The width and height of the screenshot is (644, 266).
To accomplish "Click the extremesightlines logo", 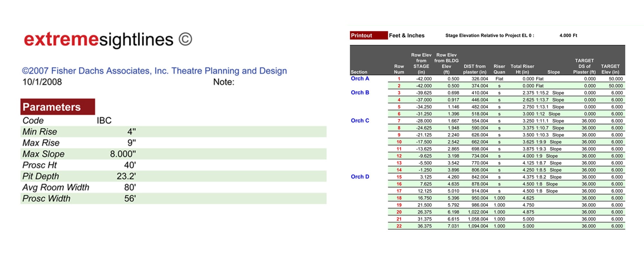I will tap(98, 40).
